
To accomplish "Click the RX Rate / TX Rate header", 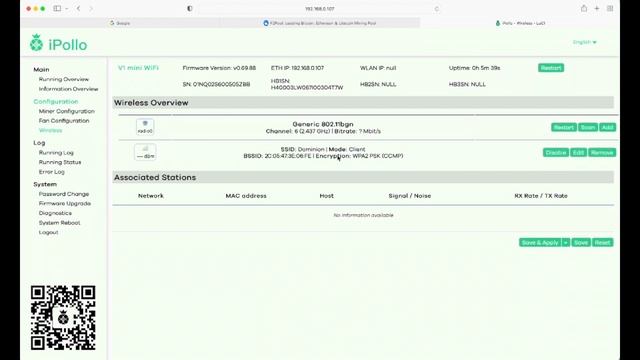I will click(541, 196).
